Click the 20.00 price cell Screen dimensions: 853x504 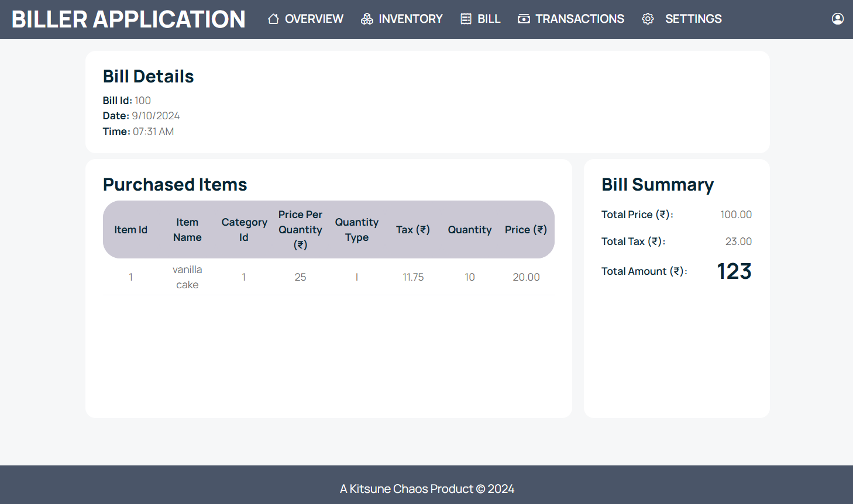point(526,277)
